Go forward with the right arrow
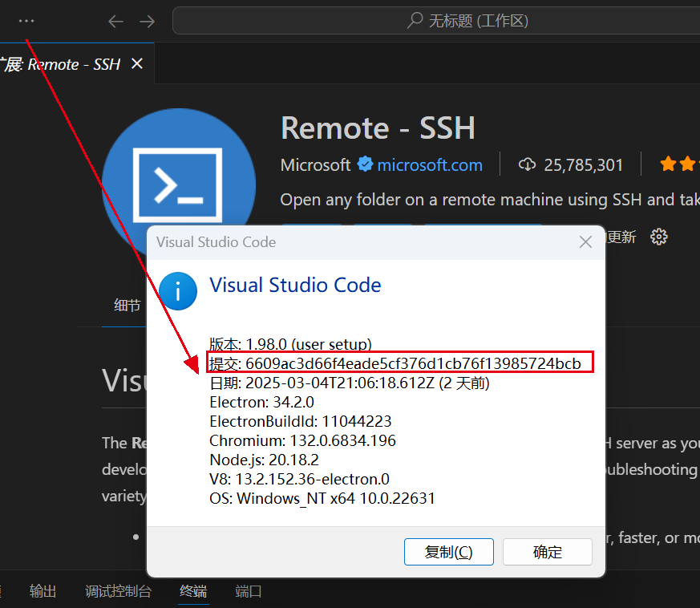This screenshot has width=700, height=608. pyautogui.click(x=147, y=21)
